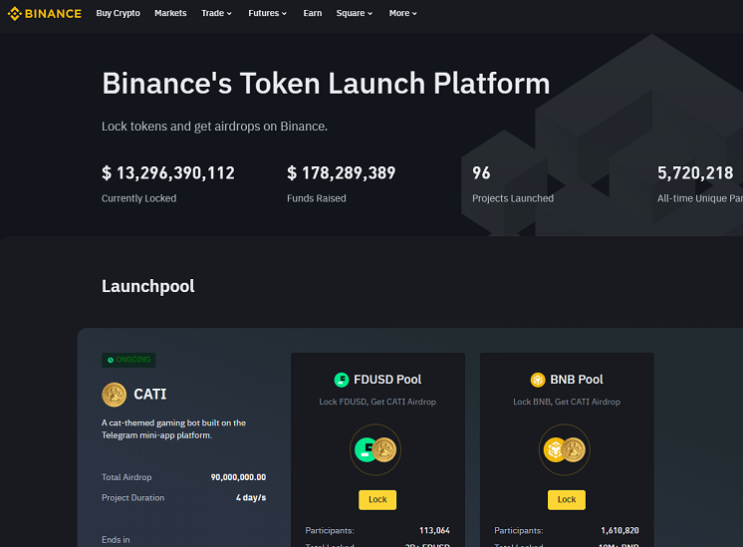
Task: Click the CATI token coin icon
Action: [x=114, y=394]
